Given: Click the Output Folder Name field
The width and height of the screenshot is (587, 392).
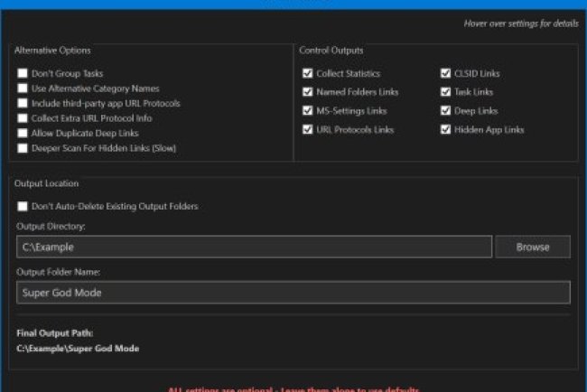Looking at the screenshot, I should coord(293,293).
